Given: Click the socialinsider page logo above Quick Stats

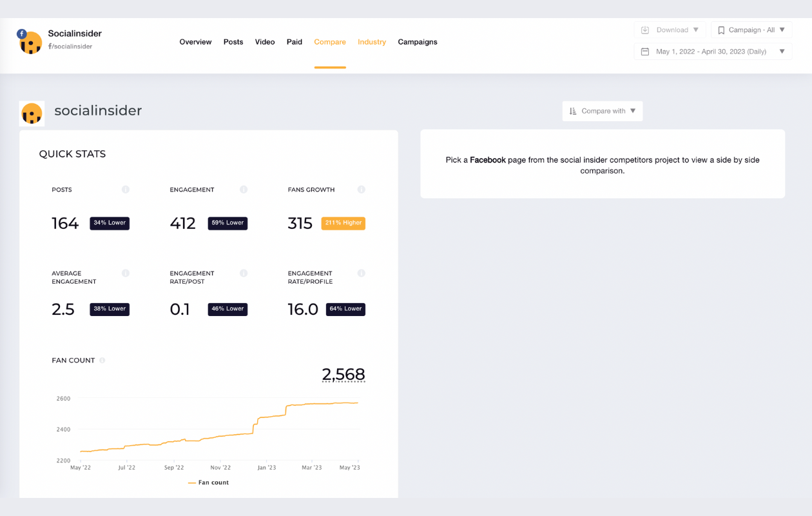Looking at the screenshot, I should point(32,114).
